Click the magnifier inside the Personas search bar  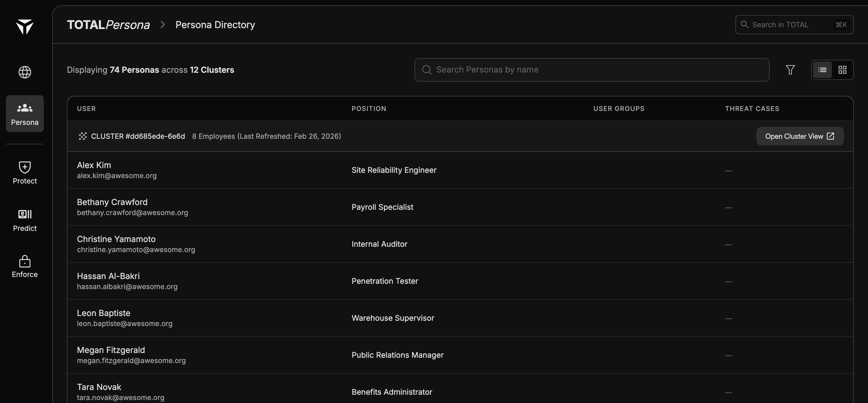(x=427, y=70)
